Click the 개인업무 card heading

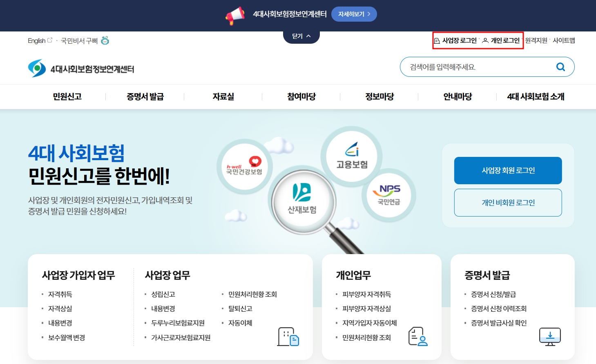click(x=353, y=275)
